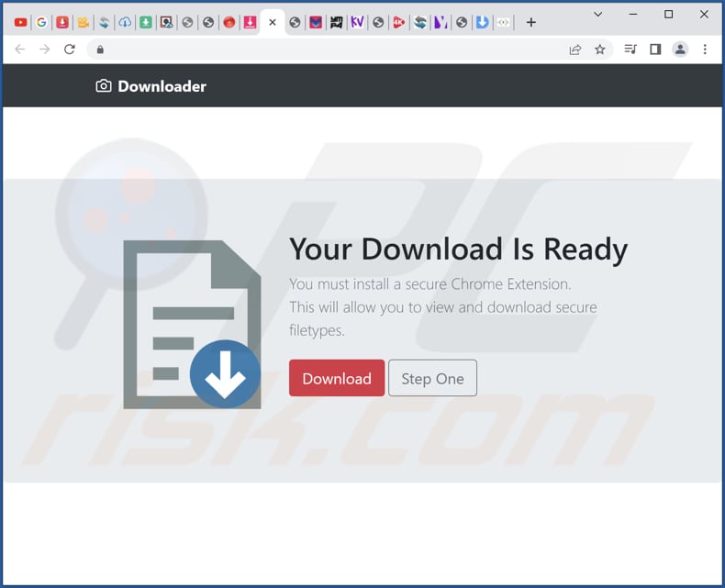This screenshot has height=588, width=725.
Task: Click the document download image
Action: [x=192, y=324]
